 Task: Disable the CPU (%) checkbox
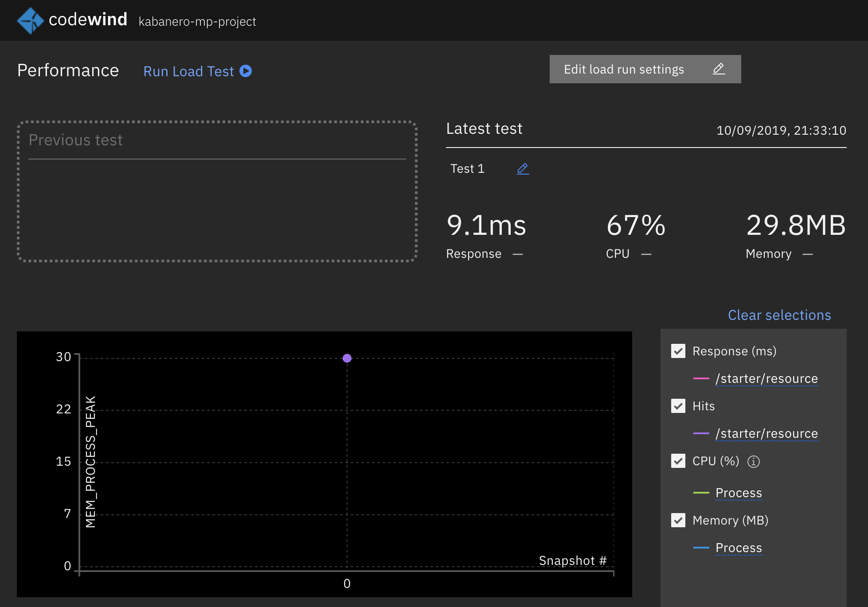678,461
